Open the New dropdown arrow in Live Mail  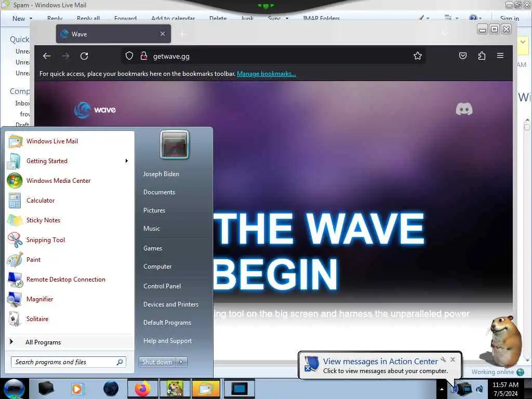[31, 18]
